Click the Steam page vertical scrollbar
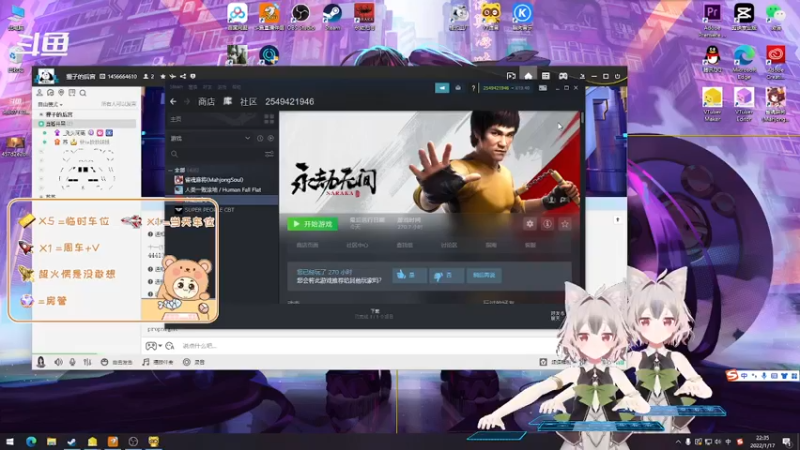800x450 pixels. click(x=582, y=118)
